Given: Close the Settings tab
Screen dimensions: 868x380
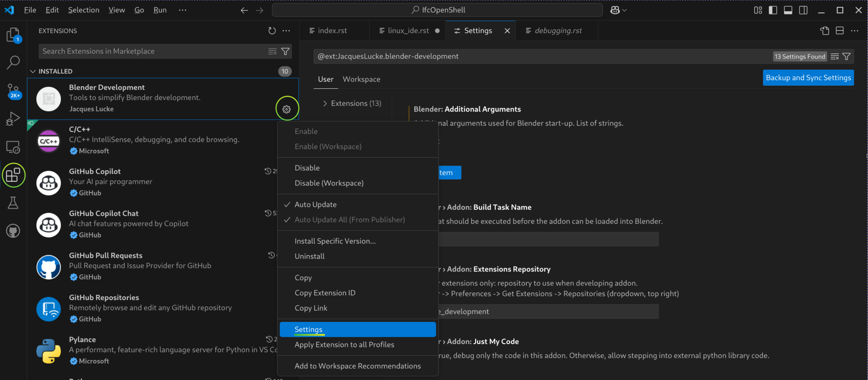Looking at the screenshot, I should pyautogui.click(x=507, y=31).
